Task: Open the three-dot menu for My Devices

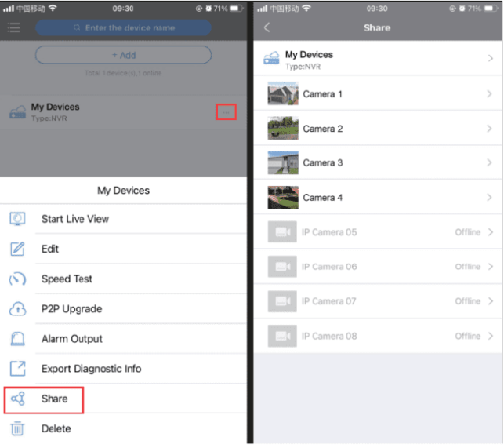Action: pyautogui.click(x=227, y=112)
